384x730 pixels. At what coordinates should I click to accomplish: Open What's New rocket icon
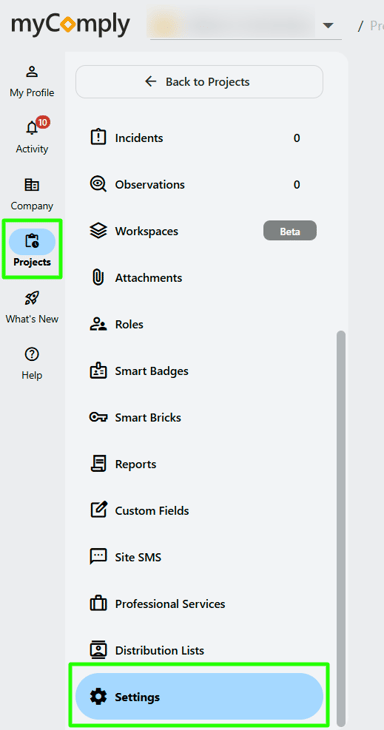(32, 298)
